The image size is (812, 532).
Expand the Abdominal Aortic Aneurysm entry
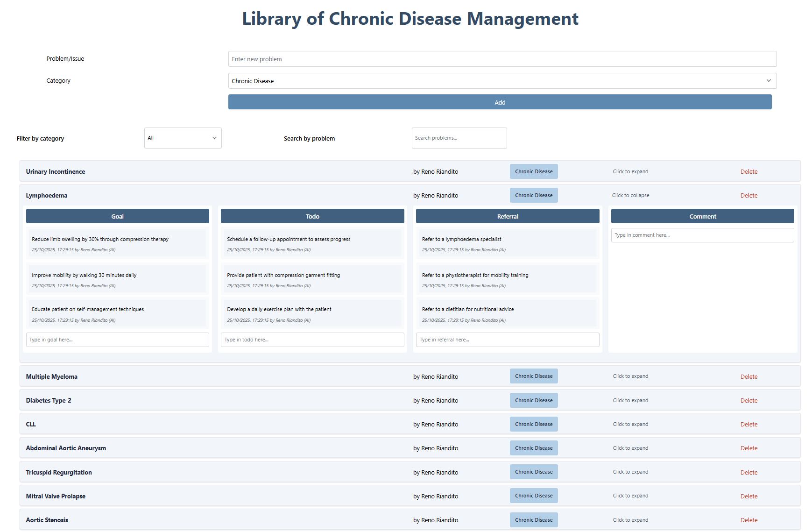click(x=630, y=447)
